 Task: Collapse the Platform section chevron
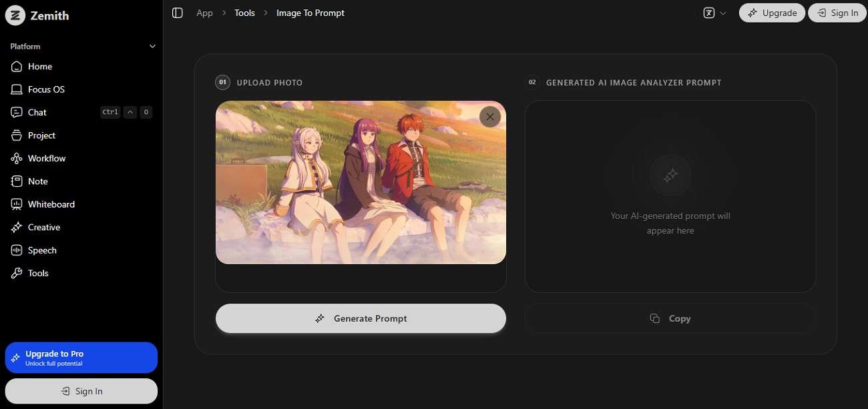152,47
